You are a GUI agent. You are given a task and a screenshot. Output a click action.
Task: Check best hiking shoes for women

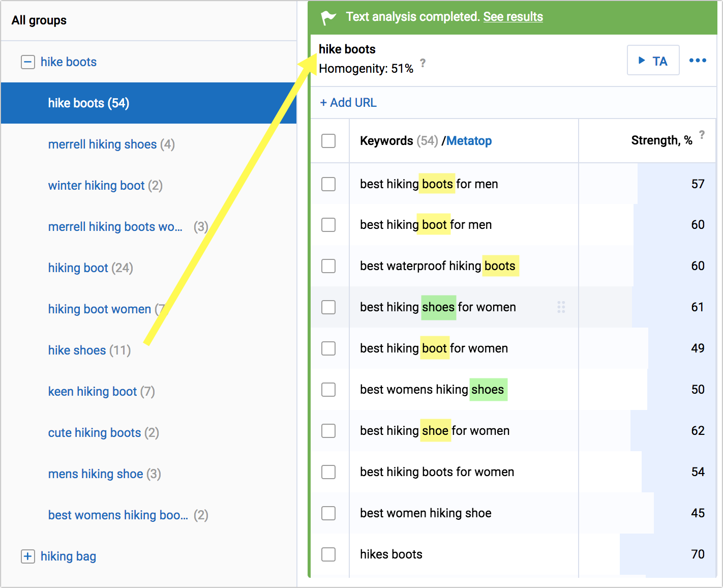[x=328, y=307]
